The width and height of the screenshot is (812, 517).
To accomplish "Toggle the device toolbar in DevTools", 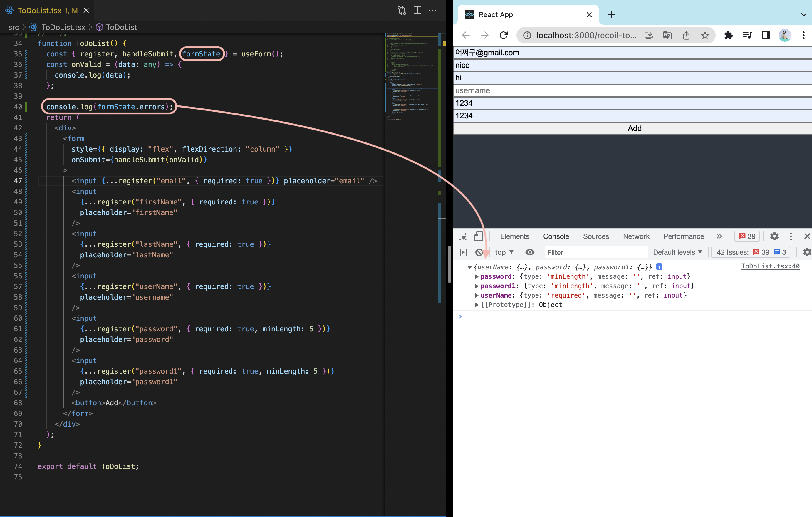I will click(x=478, y=236).
